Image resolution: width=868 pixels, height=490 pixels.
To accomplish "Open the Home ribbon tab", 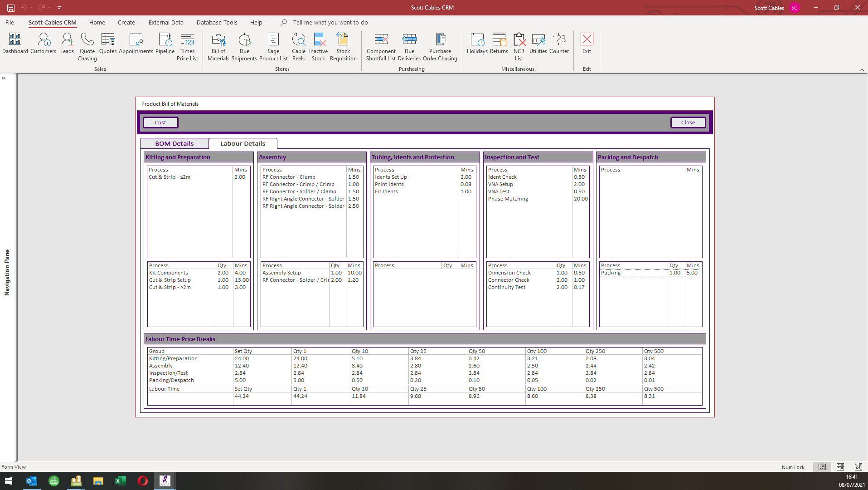I will tap(97, 22).
